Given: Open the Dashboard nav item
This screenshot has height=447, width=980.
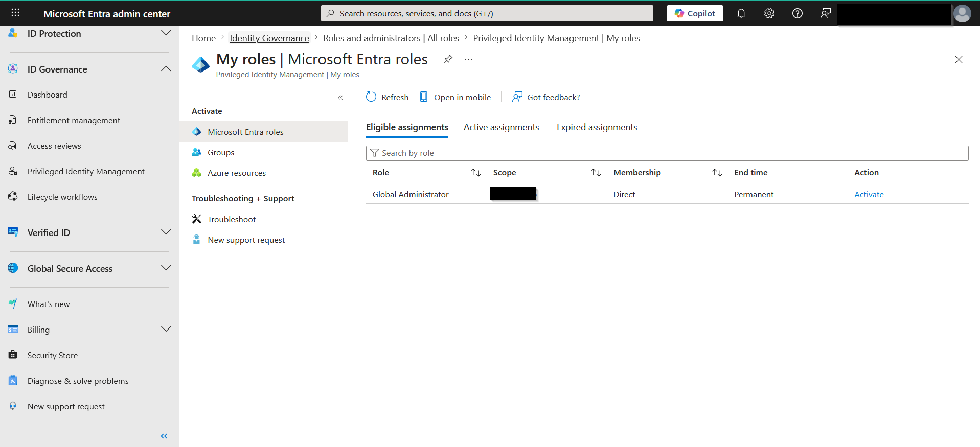Looking at the screenshot, I should pyautogui.click(x=47, y=95).
